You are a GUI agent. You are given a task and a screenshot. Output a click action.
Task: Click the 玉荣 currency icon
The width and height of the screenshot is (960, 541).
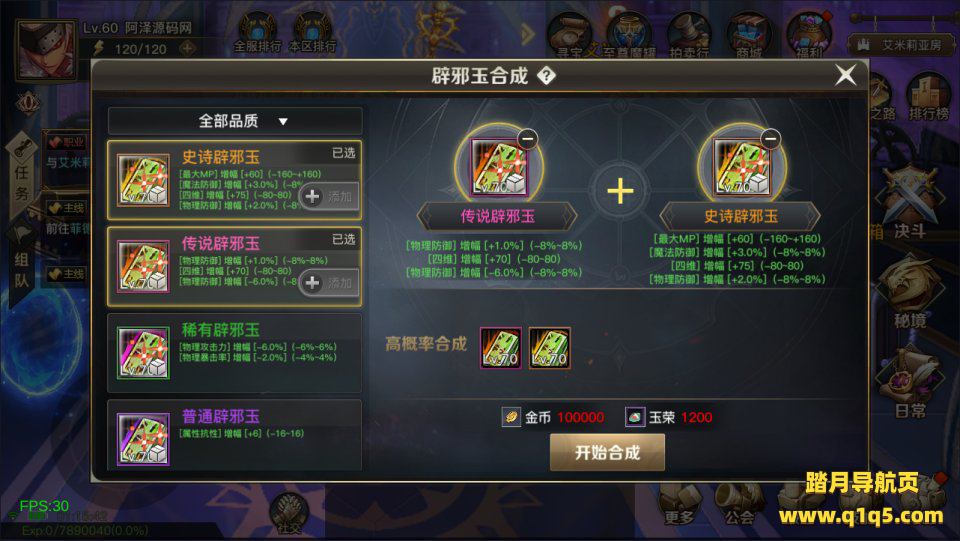[635, 417]
